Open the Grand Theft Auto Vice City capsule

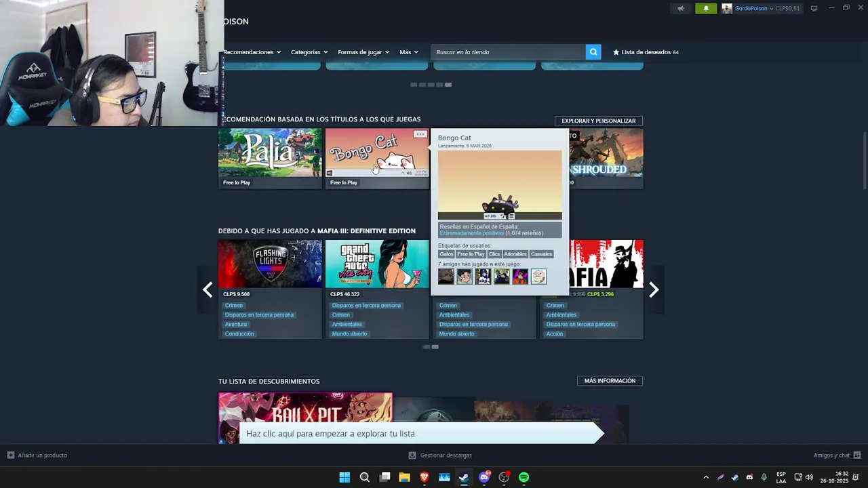[377, 264]
